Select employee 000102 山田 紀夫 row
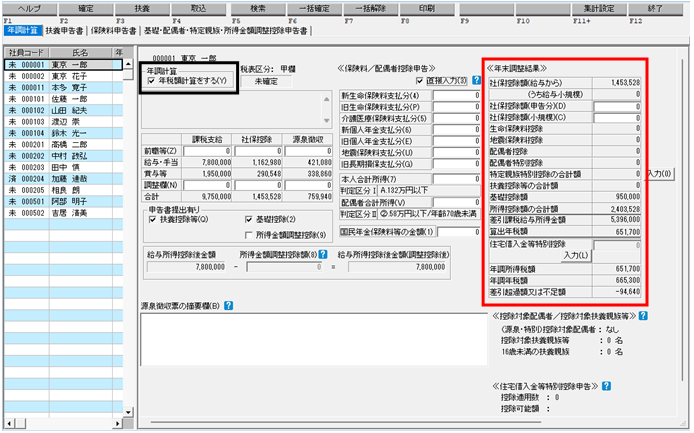694x433 pixels. click(x=63, y=111)
